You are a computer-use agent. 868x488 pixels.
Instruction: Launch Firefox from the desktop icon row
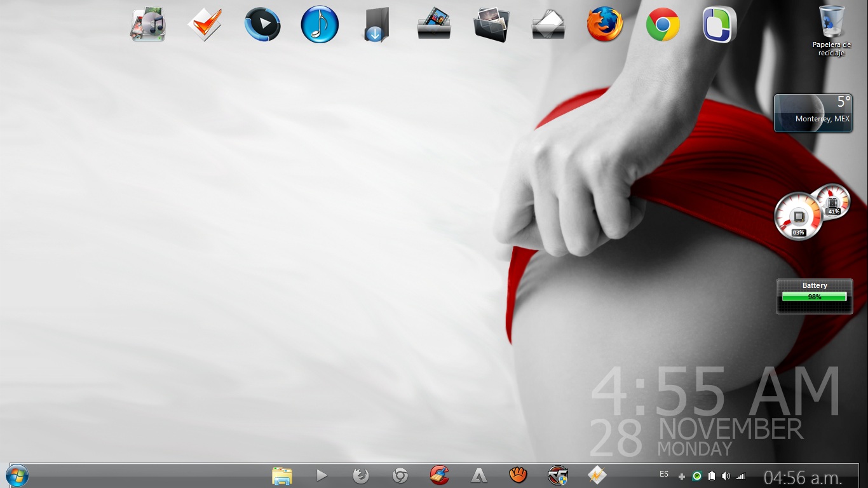tap(605, 25)
